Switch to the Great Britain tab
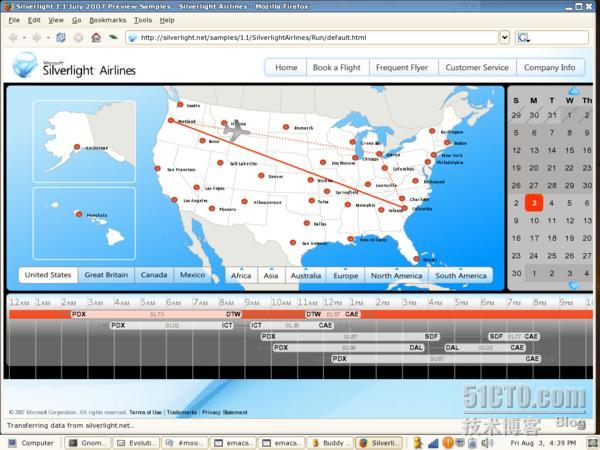 106,275
